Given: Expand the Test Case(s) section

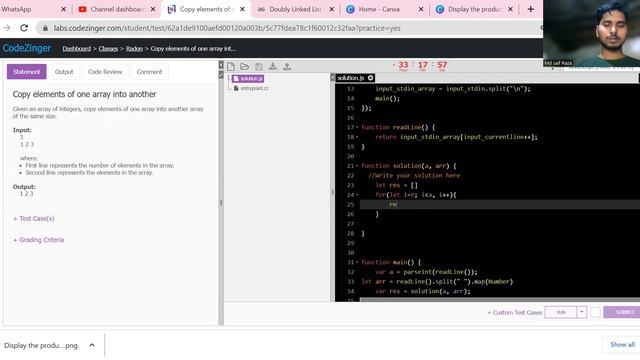Looking at the screenshot, I should click(x=34, y=218).
